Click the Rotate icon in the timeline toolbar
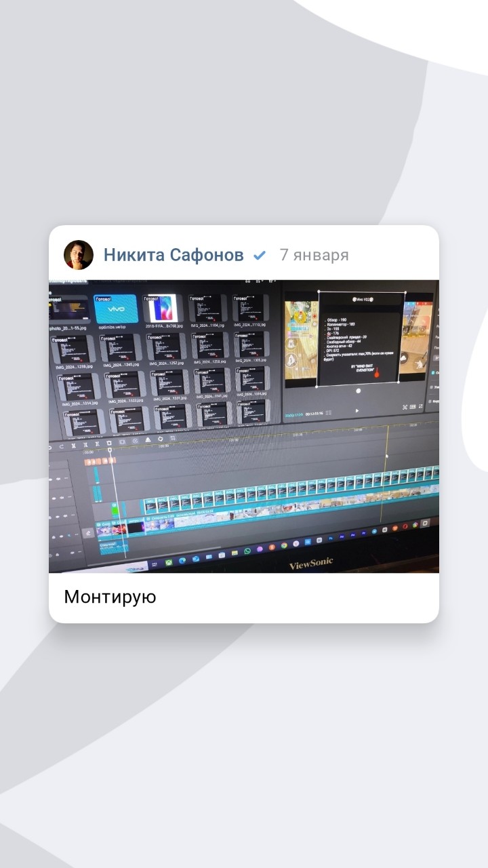Screen dimensions: 488x868 click(x=160, y=439)
